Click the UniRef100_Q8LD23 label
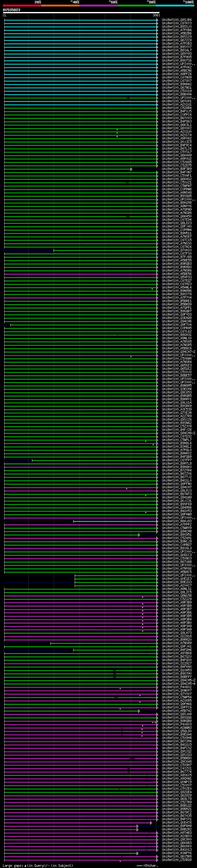The image size is (197, 868). point(176,223)
